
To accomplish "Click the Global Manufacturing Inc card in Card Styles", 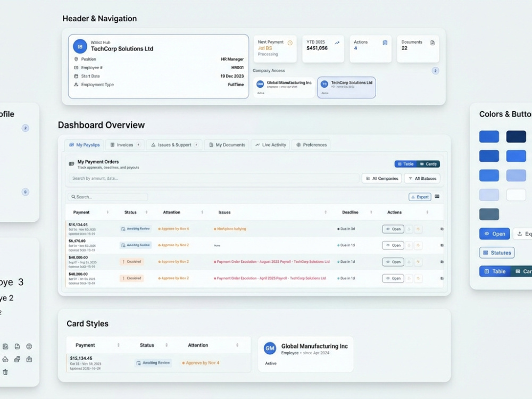I will click(306, 354).
